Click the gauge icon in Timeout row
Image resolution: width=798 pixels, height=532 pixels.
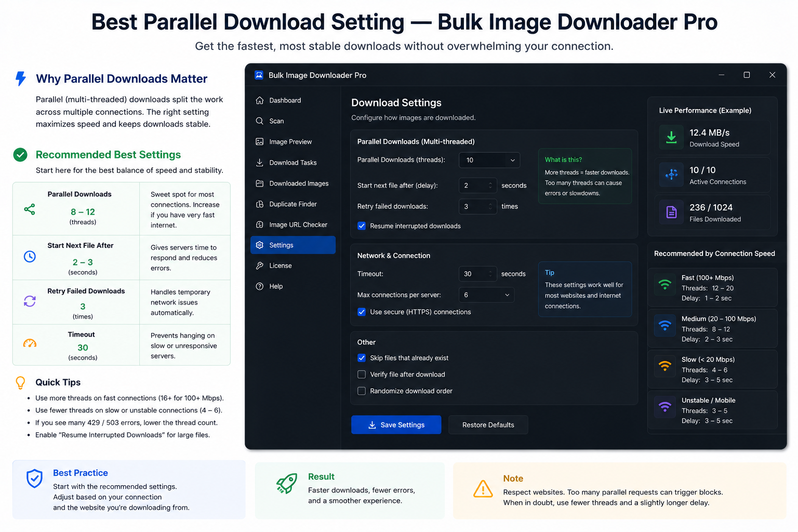point(30,343)
